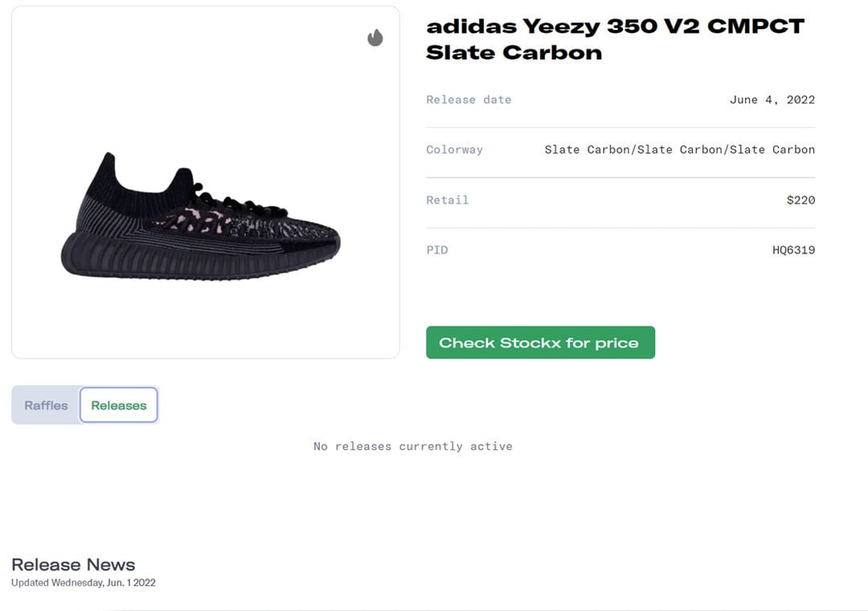868x611 pixels.
Task: Click the $220 retail price
Action: (800, 200)
